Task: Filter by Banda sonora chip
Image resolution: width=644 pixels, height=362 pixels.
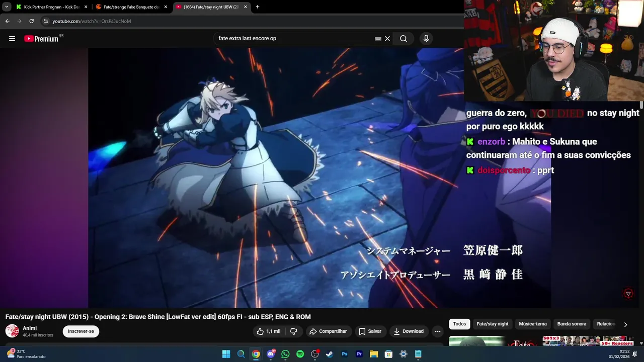Action: (x=572, y=324)
